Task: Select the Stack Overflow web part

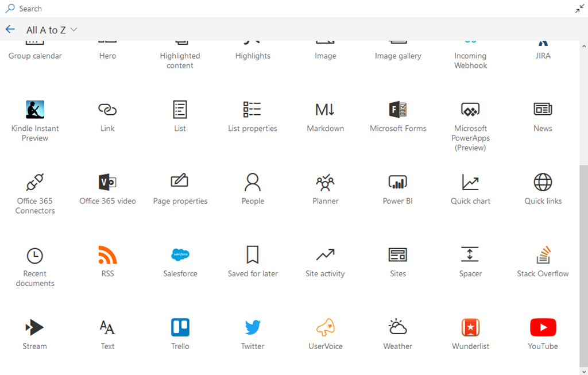Action: coord(543,255)
